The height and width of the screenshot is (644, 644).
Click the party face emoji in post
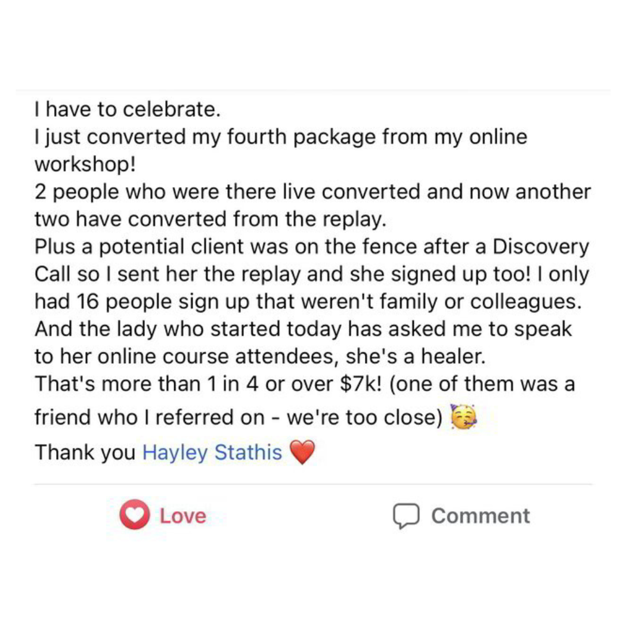[x=463, y=416]
